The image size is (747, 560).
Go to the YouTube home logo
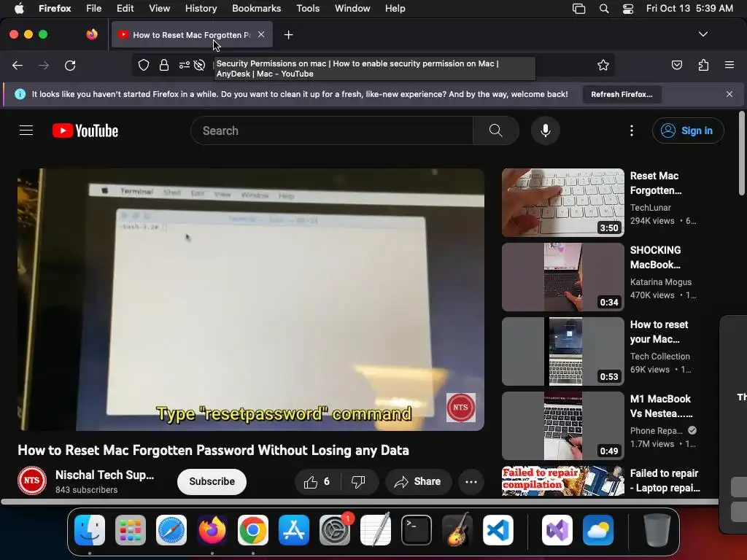85,131
